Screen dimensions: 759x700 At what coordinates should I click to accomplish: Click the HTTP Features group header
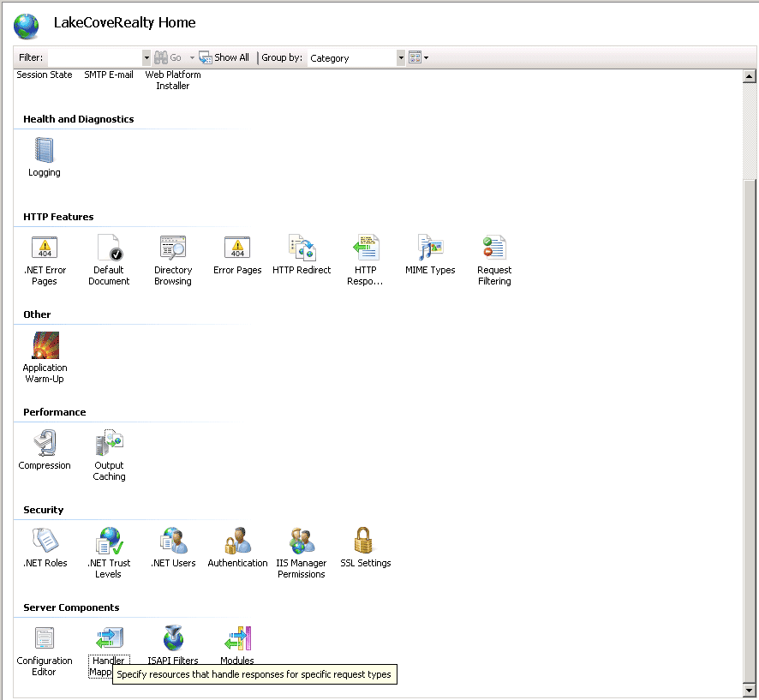click(x=58, y=217)
